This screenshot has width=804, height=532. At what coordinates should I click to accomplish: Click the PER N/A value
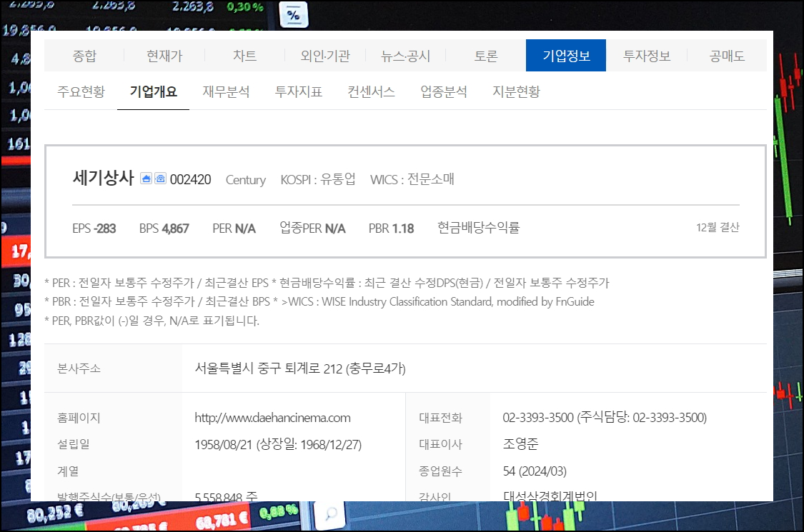point(234,229)
